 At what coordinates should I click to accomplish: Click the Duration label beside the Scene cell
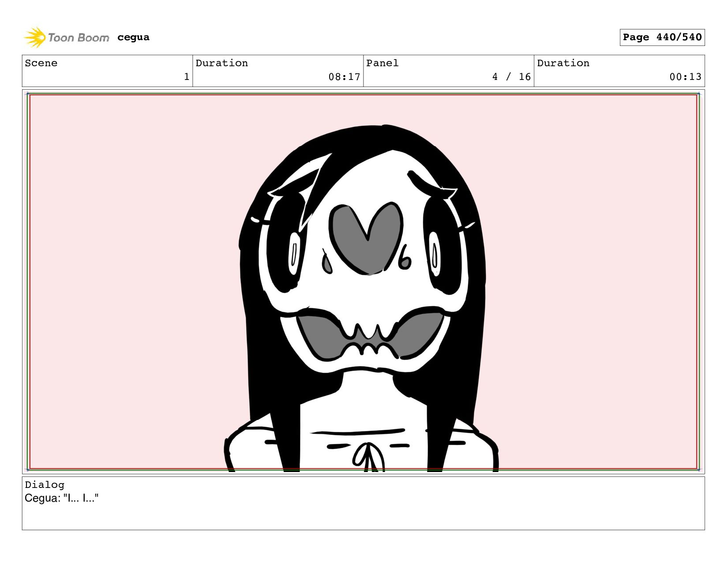click(x=221, y=63)
